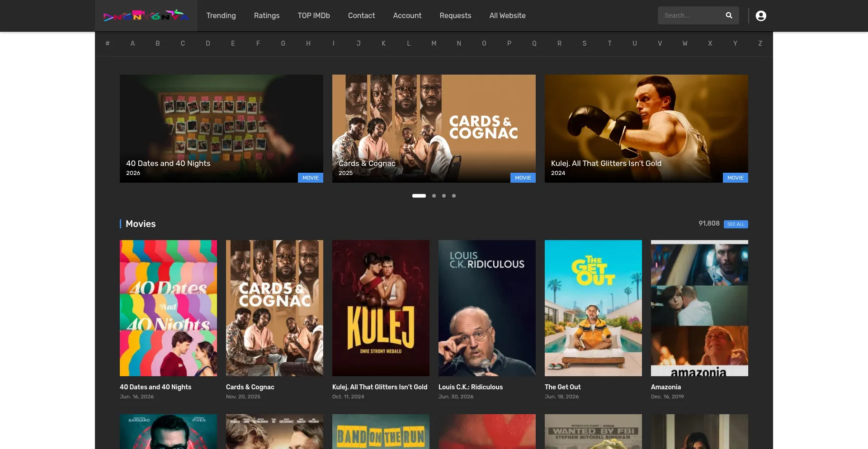Screen dimensions: 868x449
Task: Open the Amazonia movie poster
Action: click(699, 308)
